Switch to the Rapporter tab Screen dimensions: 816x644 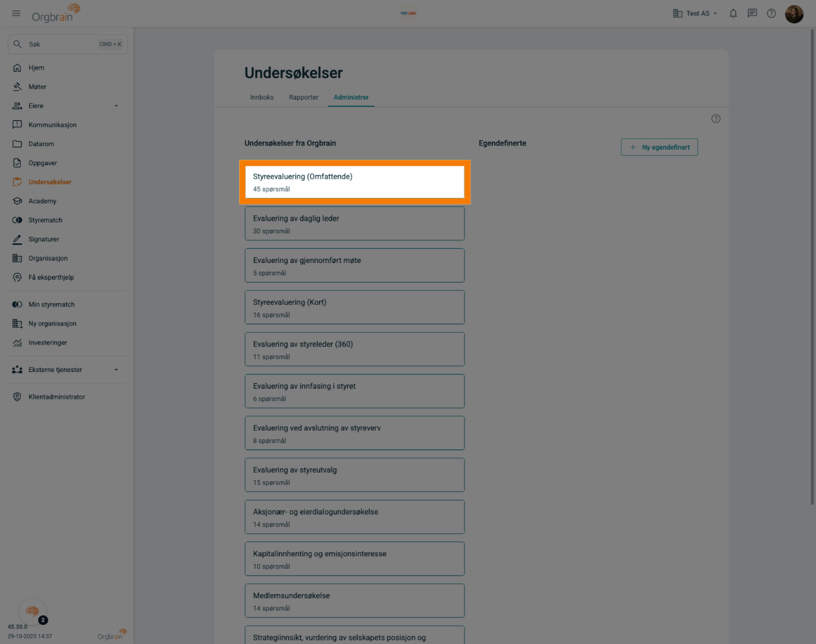click(x=303, y=97)
